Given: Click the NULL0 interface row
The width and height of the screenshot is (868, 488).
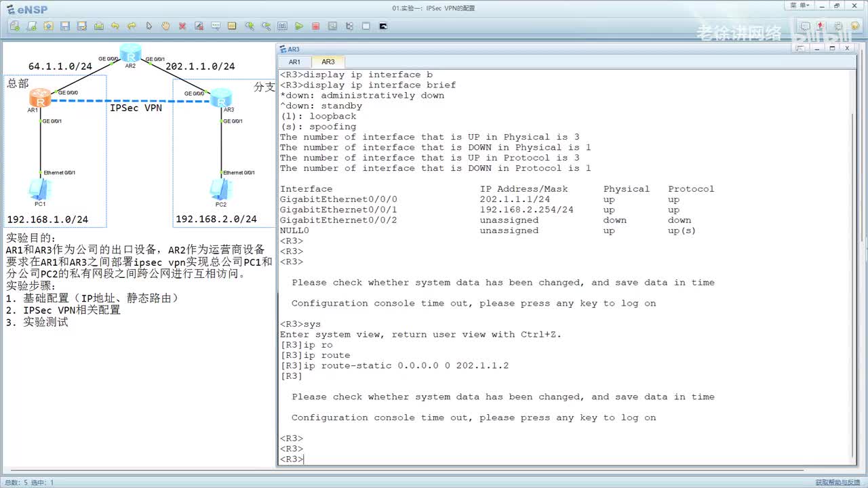Looking at the screenshot, I should pos(488,230).
